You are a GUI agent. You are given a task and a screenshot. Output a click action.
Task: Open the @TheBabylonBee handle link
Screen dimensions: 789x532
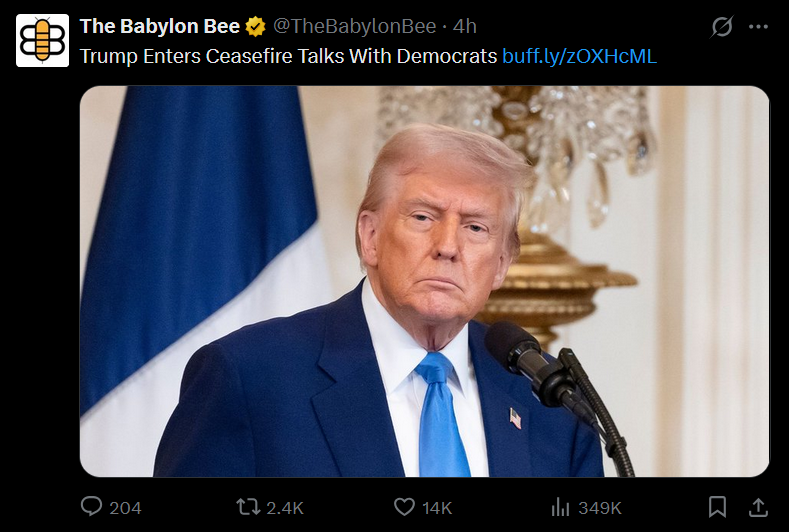354,26
